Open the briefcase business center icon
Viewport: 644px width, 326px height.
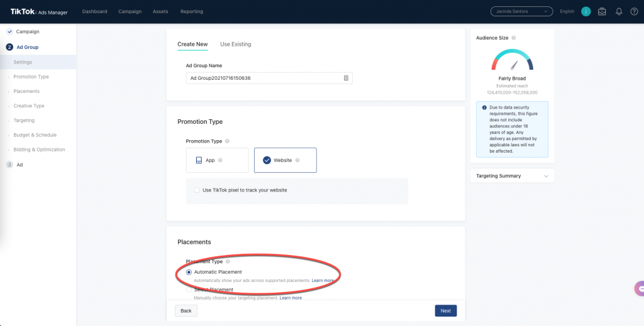tap(602, 11)
